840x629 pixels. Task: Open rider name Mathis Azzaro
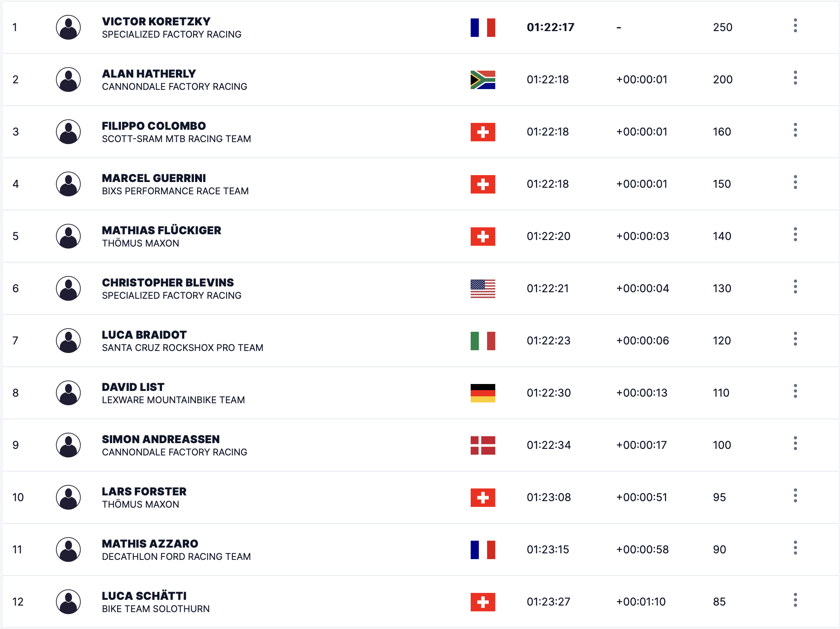click(150, 544)
